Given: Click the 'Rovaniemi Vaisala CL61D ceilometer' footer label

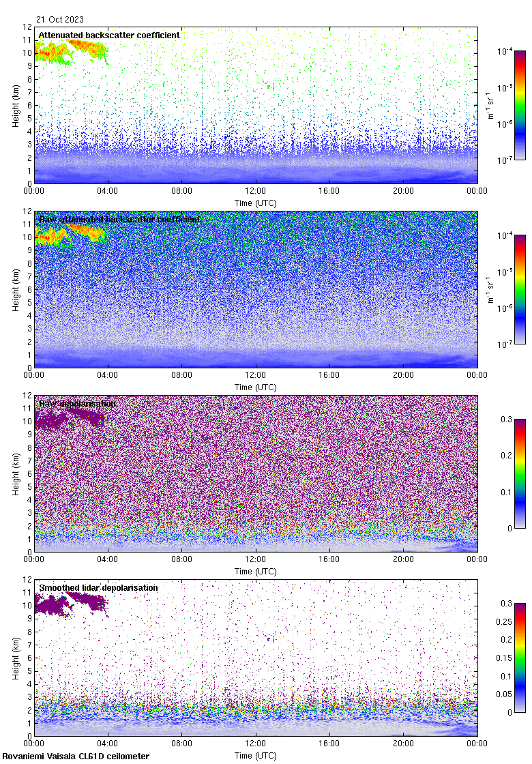Looking at the screenshot, I should [76, 756].
